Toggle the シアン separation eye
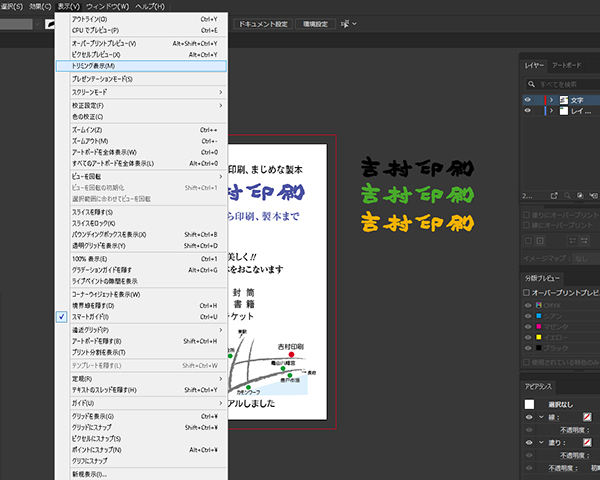The width and height of the screenshot is (600, 480). click(528, 316)
